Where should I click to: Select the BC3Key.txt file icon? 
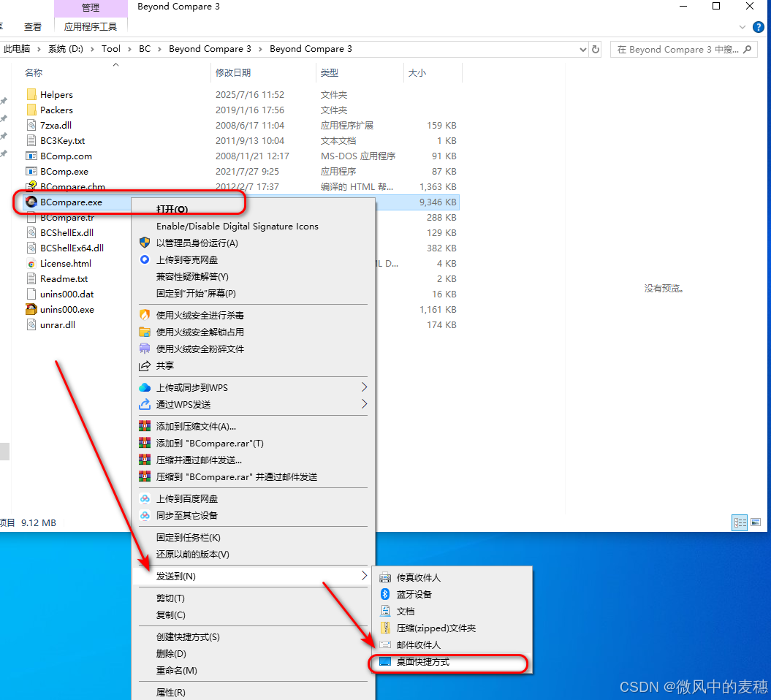tap(31, 140)
